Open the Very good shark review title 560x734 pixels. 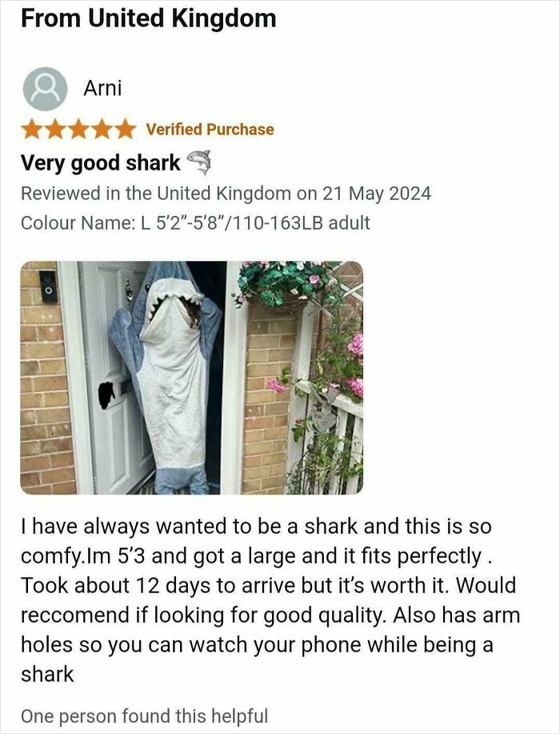(101, 163)
